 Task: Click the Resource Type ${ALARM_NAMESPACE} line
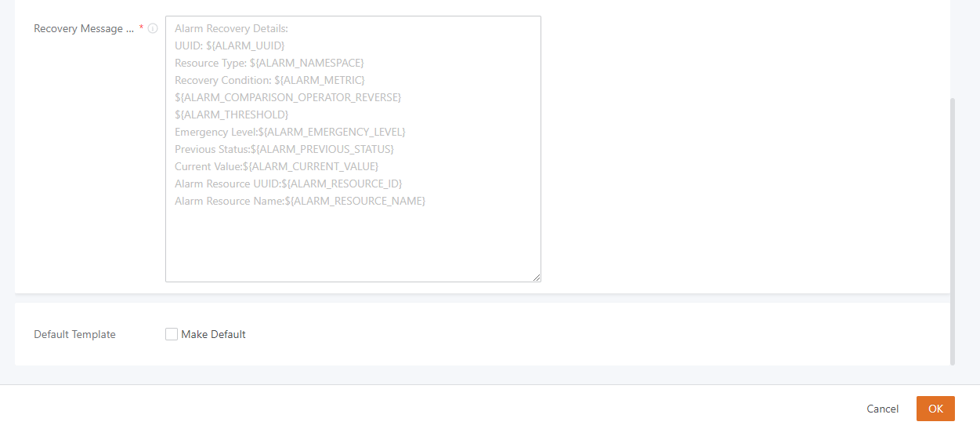[x=269, y=63]
